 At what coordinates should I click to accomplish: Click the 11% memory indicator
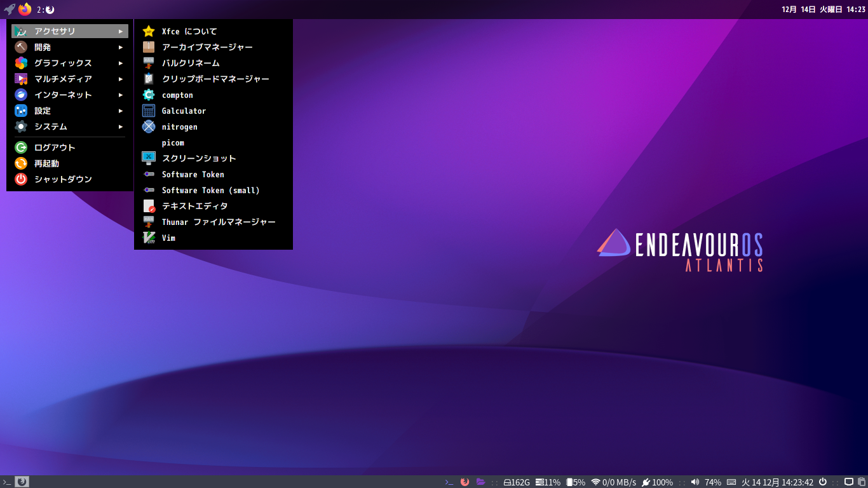click(548, 482)
